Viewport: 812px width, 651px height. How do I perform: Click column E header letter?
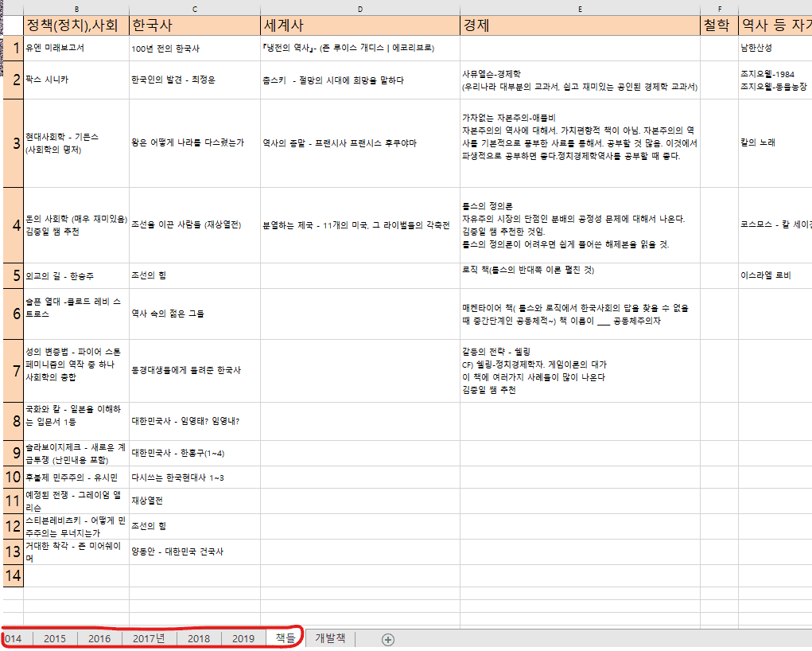[x=579, y=8]
